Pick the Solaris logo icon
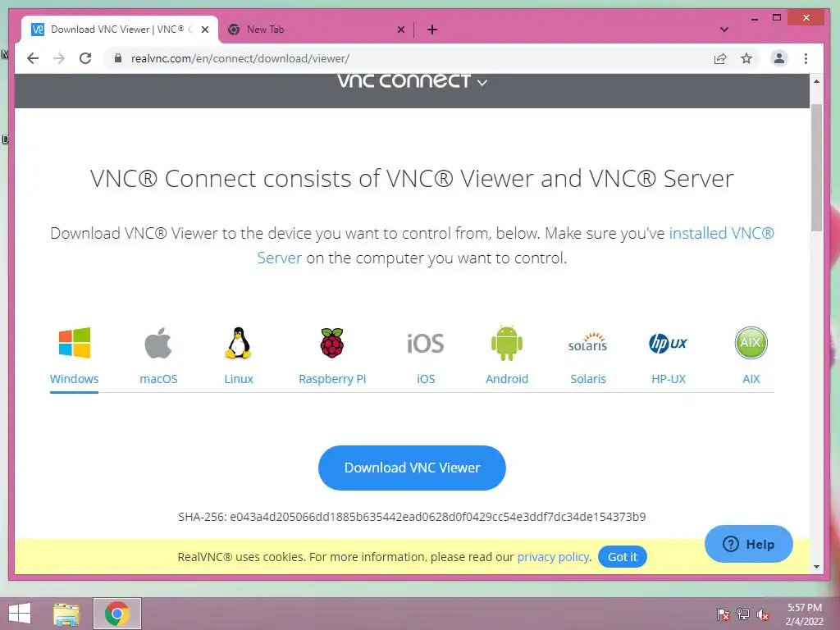 click(x=587, y=342)
